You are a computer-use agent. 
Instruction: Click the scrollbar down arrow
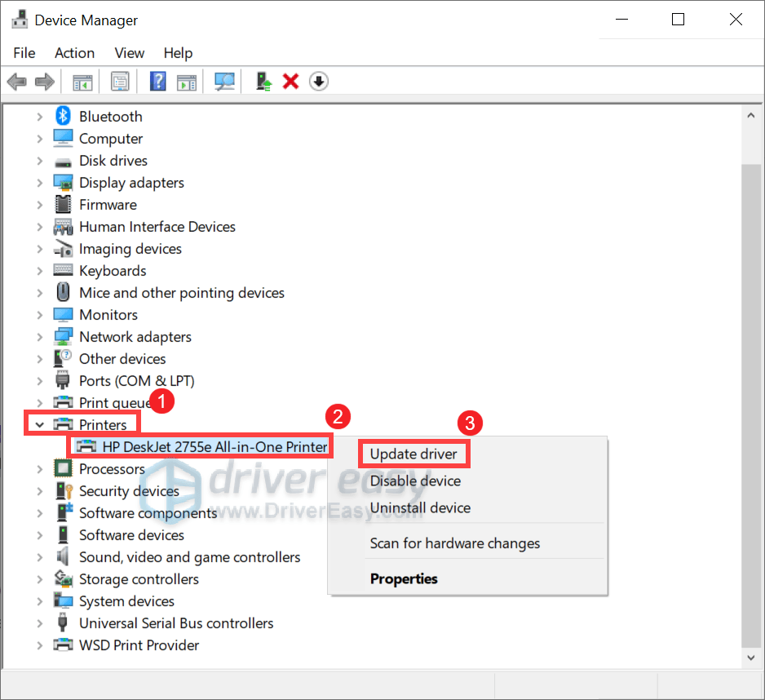pyautogui.click(x=751, y=656)
